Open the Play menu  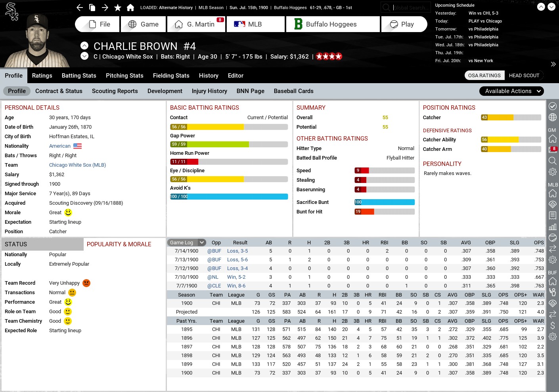[x=404, y=24]
